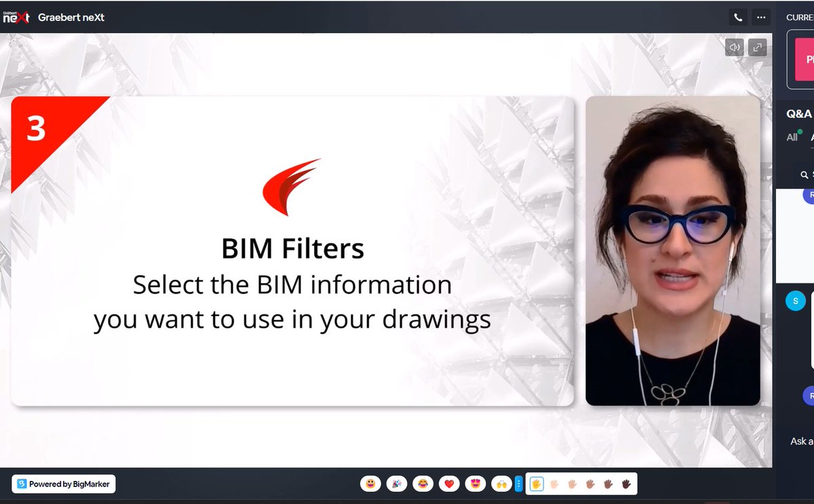Select the yellow default hand skin tone
The height and width of the screenshot is (504, 814).
[536, 484]
